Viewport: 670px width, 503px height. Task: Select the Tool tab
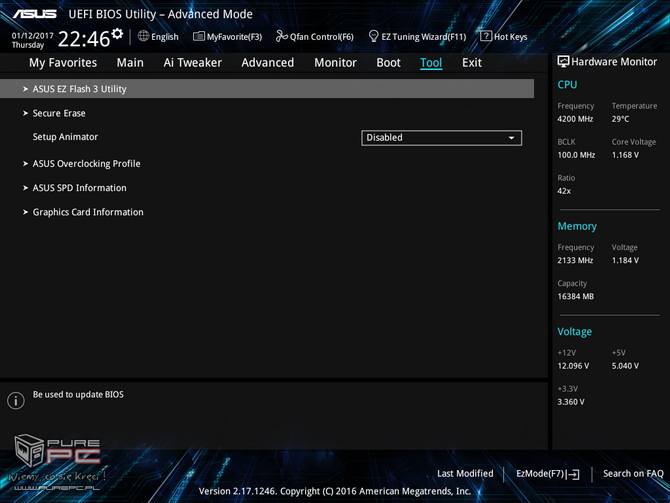431,63
